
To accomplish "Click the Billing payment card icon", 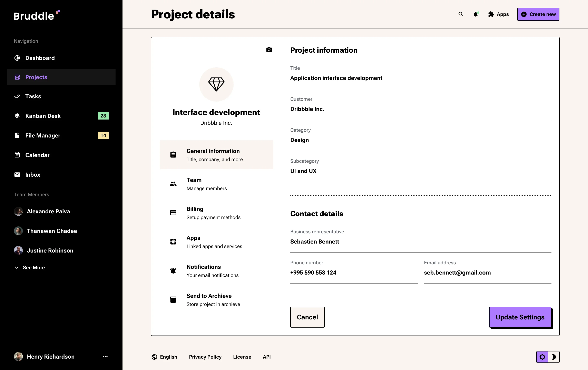I will point(173,213).
